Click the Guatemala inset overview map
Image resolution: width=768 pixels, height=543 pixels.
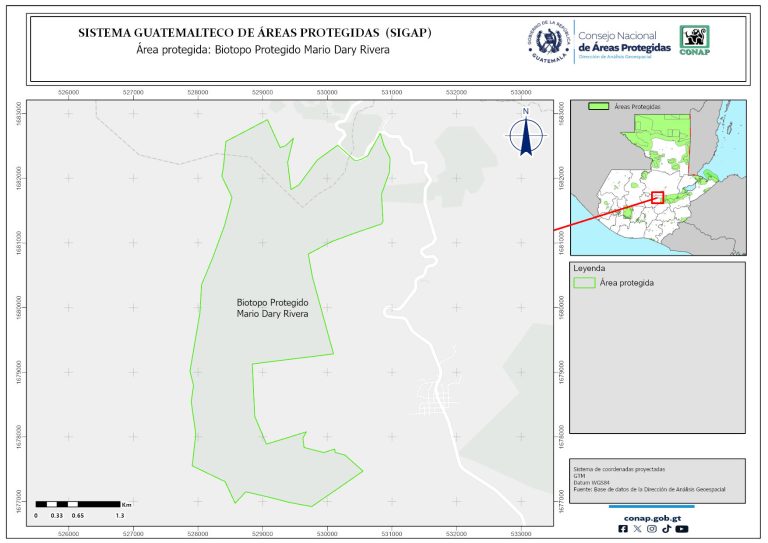pos(655,175)
